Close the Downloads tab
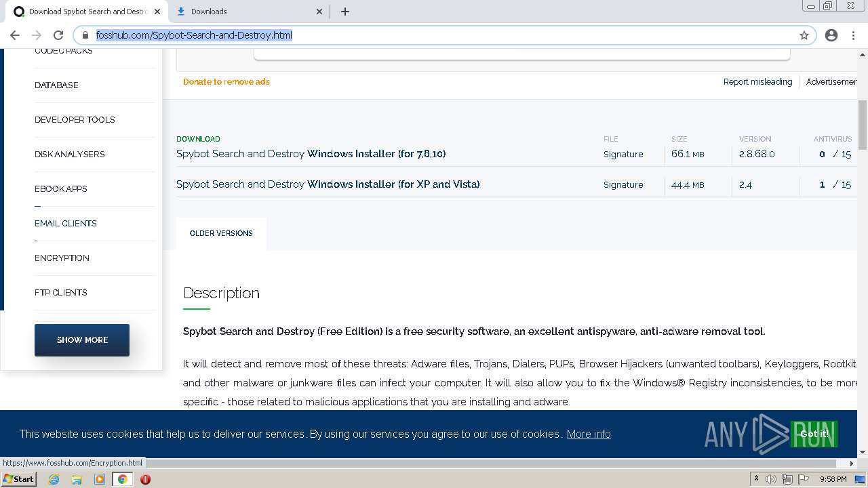 [320, 12]
